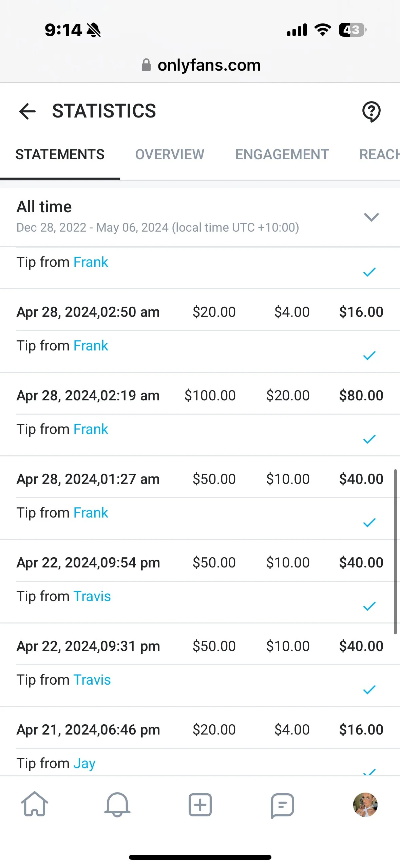Image resolution: width=400 pixels, height=868 pixels.
Task: Click the vertical scrollbar on the right
Action: pos(395,551)
